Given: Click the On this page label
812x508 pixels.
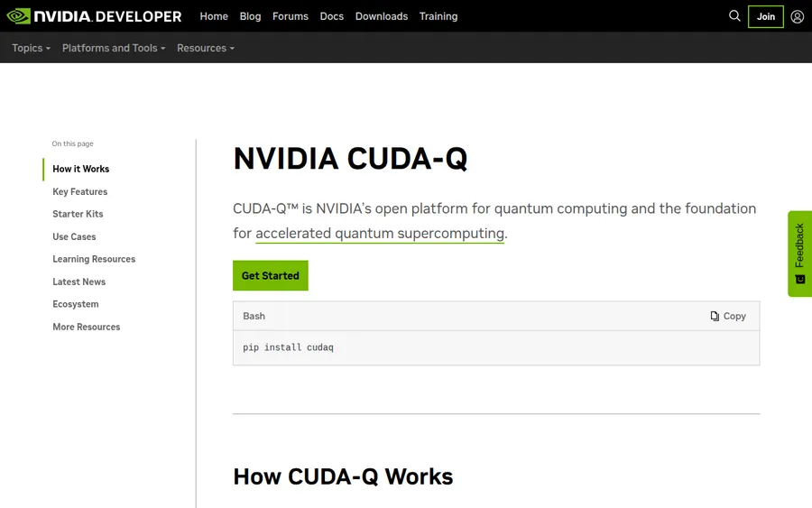Looking at the screenshot, I should pos(72,144).
